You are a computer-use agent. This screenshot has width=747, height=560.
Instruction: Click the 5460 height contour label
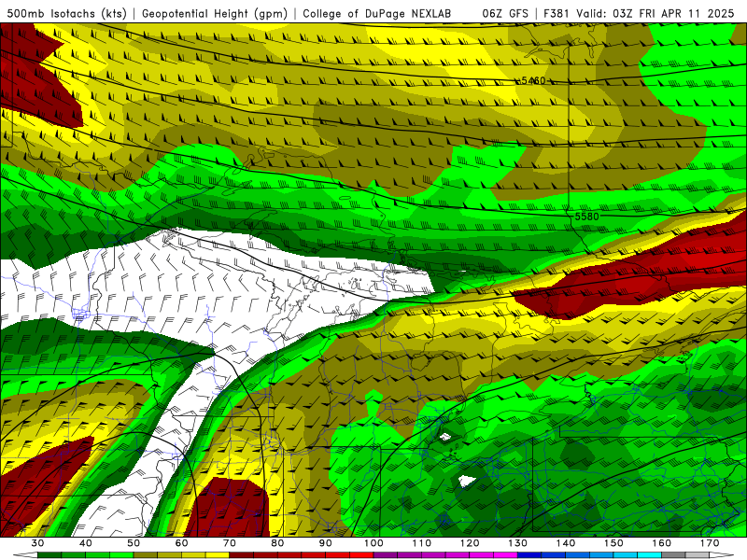(x=533, y=80)
